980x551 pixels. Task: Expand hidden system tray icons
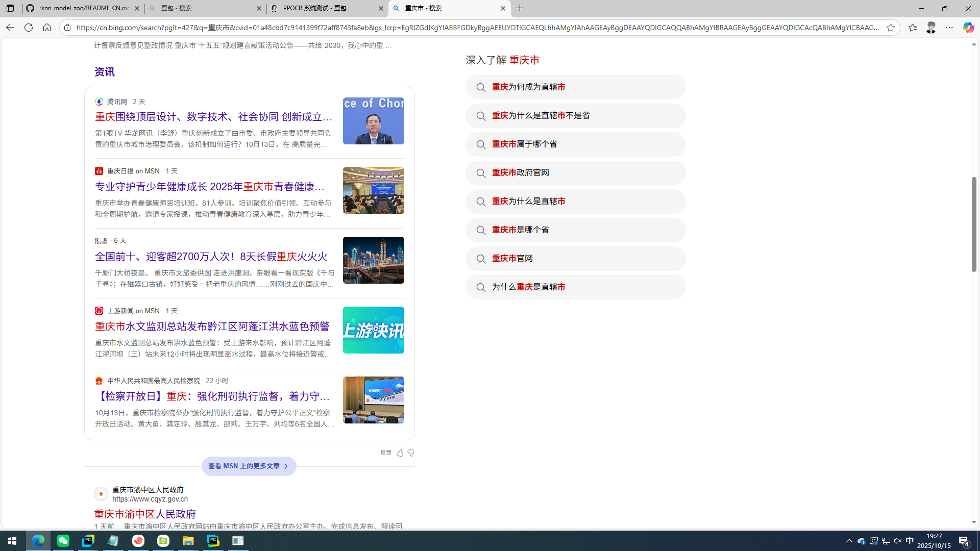pos(849,541)
